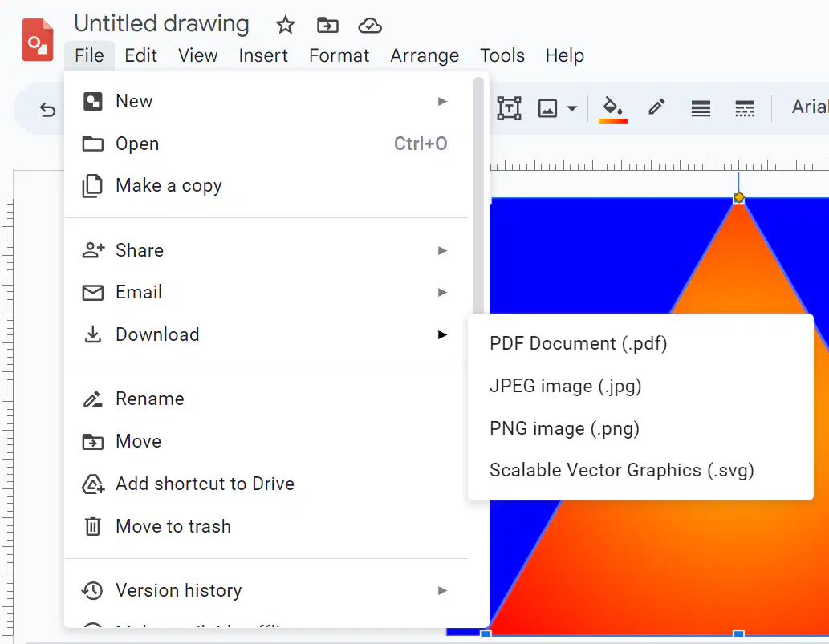
Task: Click the move-to-folder icon beside title
Action: coord(327,25)
